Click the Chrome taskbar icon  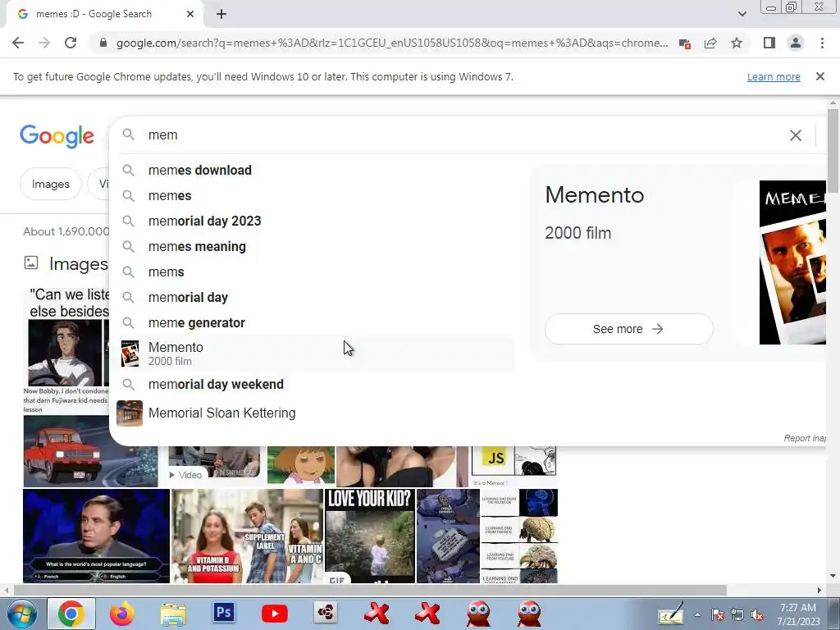(71, 614)
